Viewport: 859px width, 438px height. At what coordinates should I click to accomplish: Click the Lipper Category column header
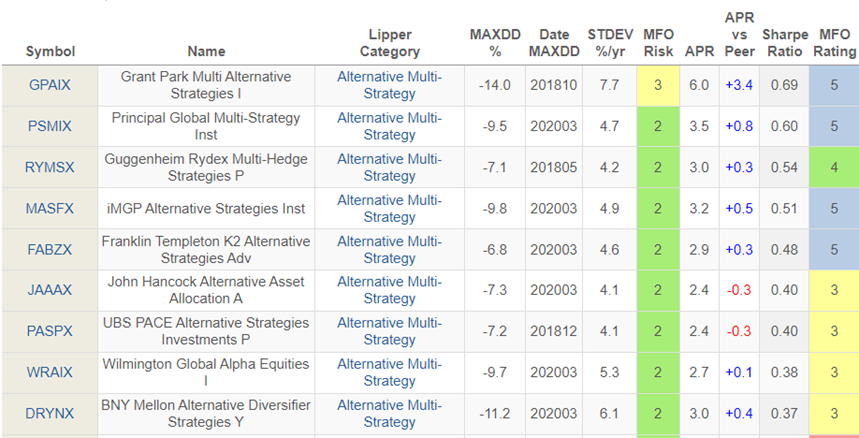(389, 42)
